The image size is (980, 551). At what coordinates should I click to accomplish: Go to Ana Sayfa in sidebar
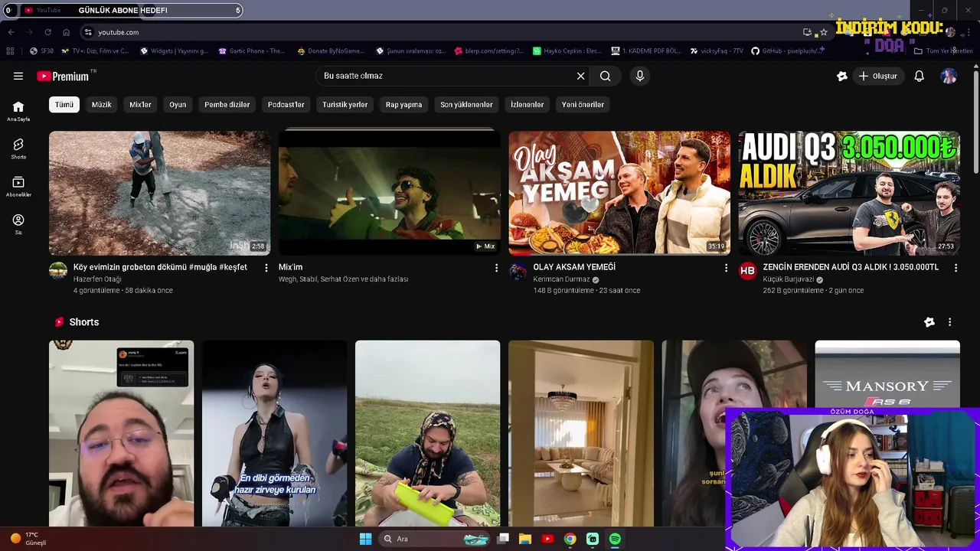[x=18, y=111]
